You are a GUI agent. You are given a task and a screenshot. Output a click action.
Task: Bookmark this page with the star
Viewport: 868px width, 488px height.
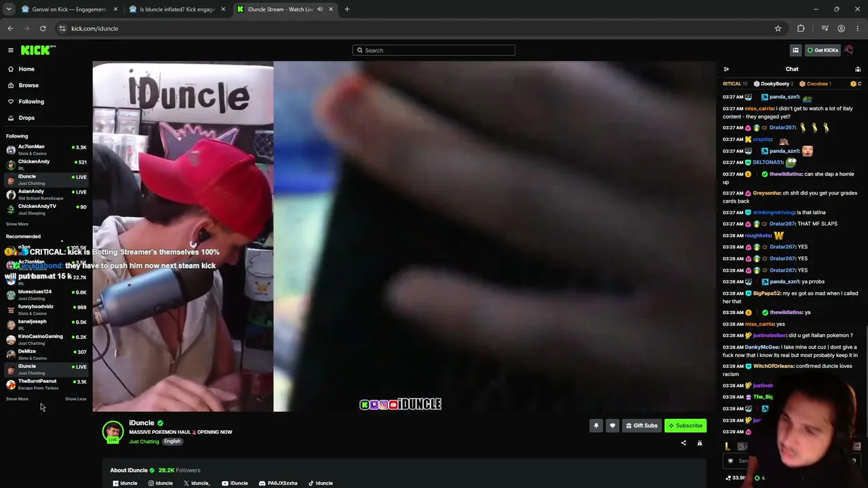tap(778, 28)
